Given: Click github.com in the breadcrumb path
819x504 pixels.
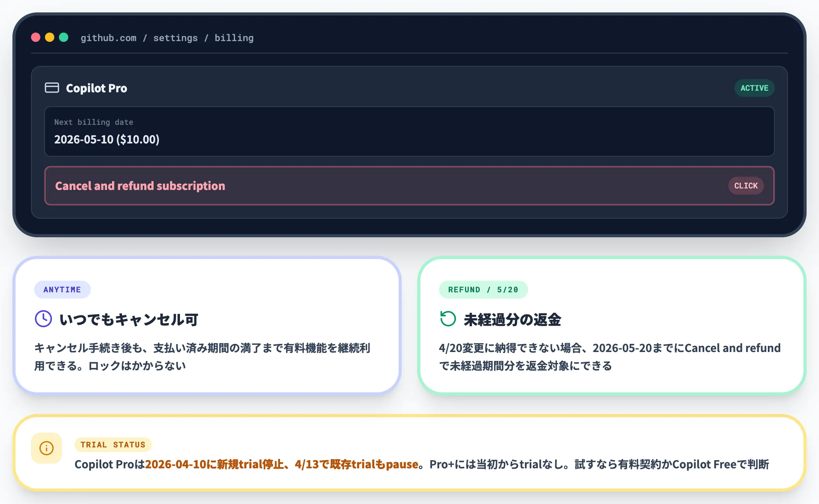Looking at the screenshot, I should (108, 38).
